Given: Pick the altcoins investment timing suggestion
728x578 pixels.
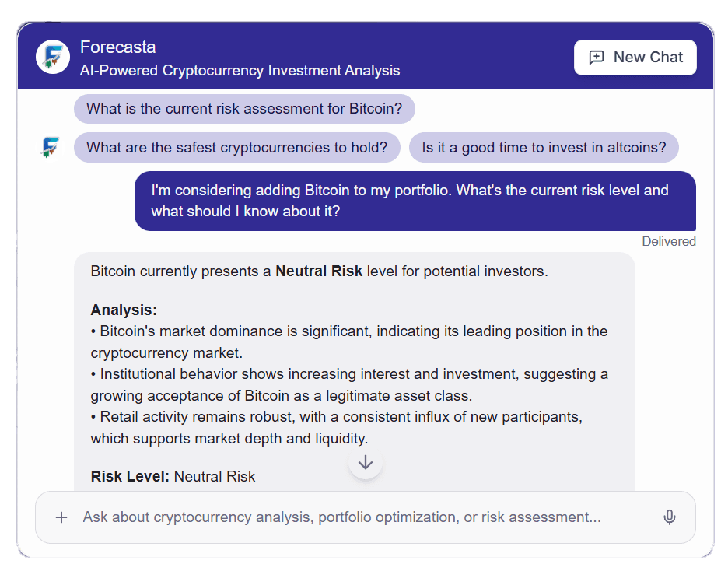Looking at the screenshot, I should coord(544,147).
